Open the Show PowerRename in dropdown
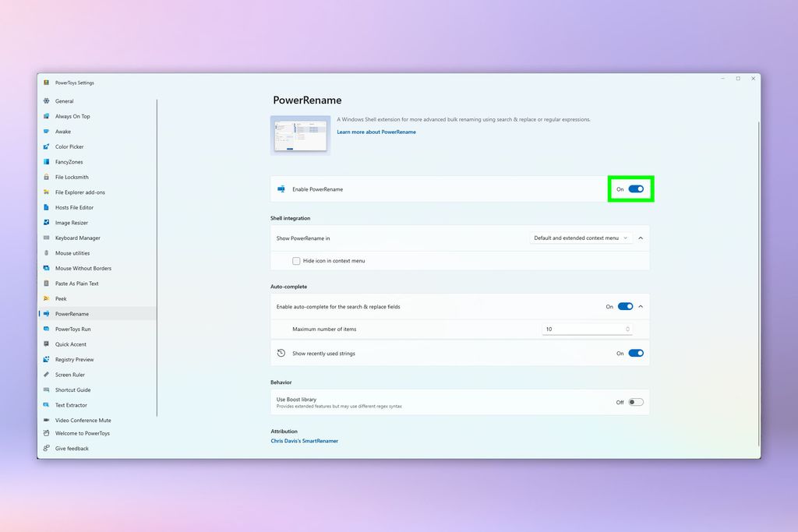The height and width of the screenshot is (532, 798). pyautogui.click(x=581, y=238)
